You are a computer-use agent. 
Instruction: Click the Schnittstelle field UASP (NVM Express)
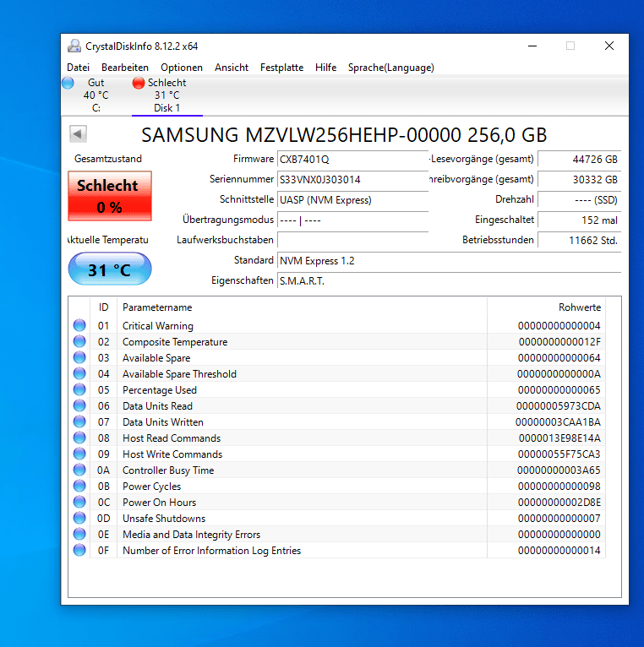tap(353, 199)
